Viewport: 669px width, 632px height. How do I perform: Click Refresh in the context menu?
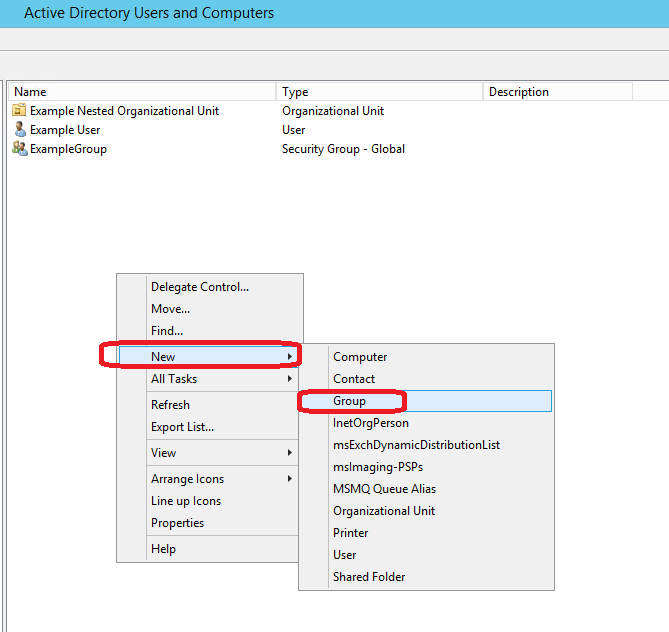(170, 405)
